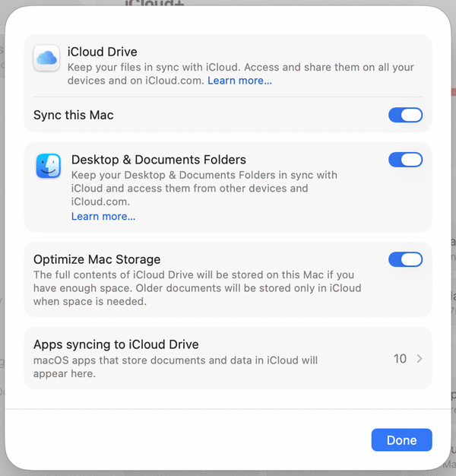Screen dimensions: 456x476
Task: Disable the Sync this Mac switch
Action: point(405,116)
